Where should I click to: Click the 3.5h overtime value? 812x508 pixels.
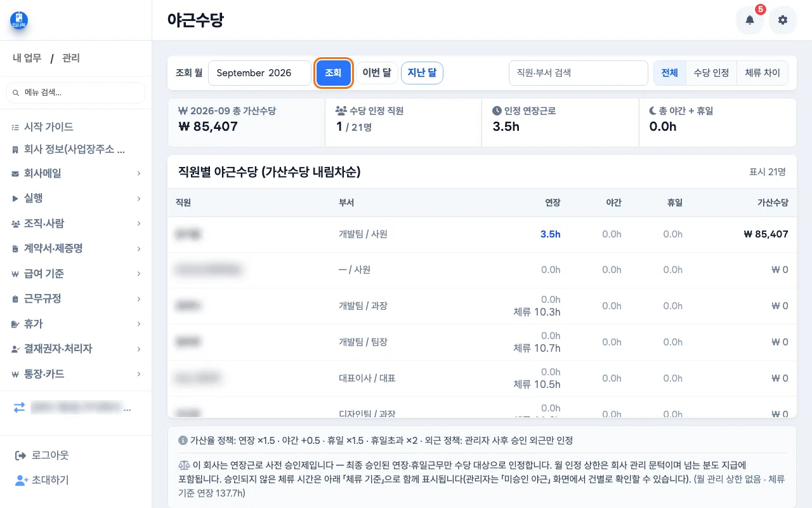pyautogui.click(x=550, y=234)
